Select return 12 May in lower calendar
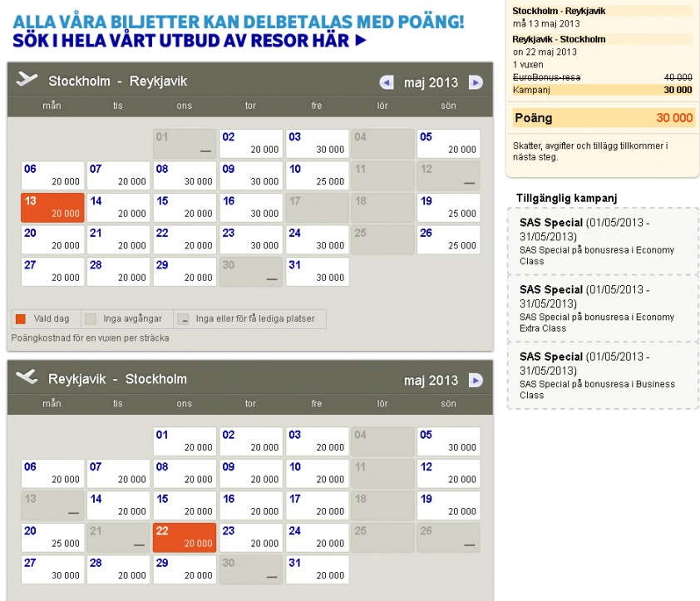The image size is (700, 601). click(449, 473)
